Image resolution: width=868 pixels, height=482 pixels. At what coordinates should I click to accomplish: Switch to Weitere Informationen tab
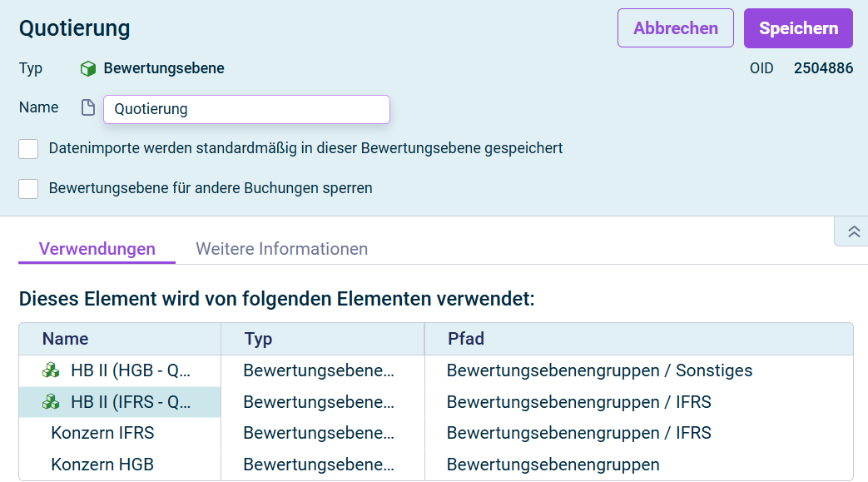tap(282, 249)
